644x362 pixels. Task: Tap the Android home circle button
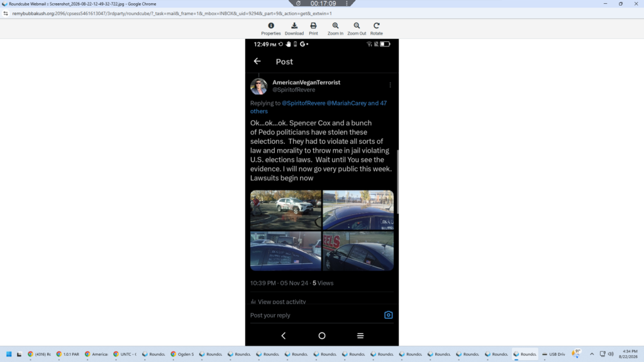click(x=321, y=336)
